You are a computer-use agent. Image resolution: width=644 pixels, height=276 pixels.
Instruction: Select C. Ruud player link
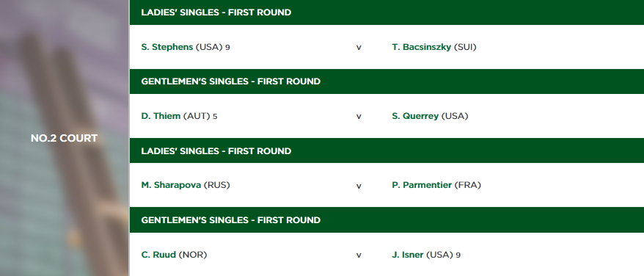click(158, 255)
